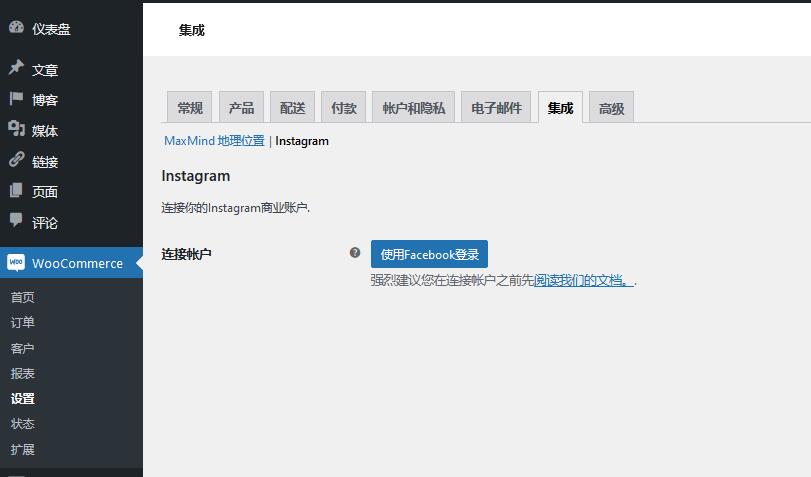
Task: Click the Instagram section heading
Action: pyautogui.click(x=196, y=176)
